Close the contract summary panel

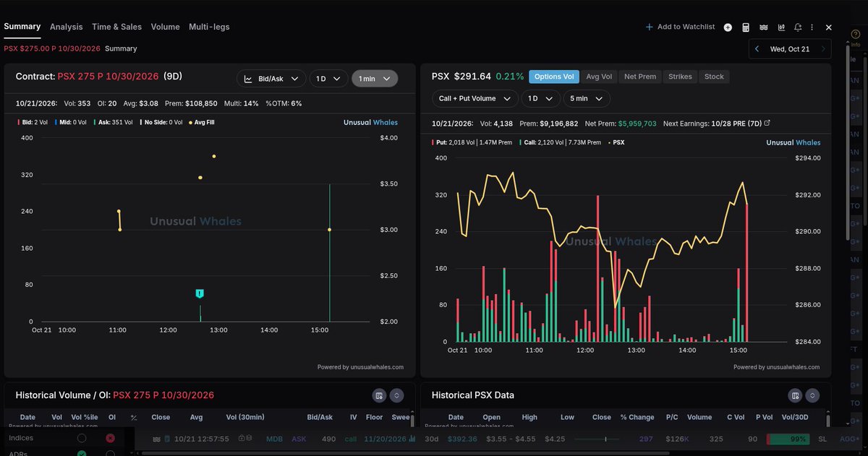(829, 27)
